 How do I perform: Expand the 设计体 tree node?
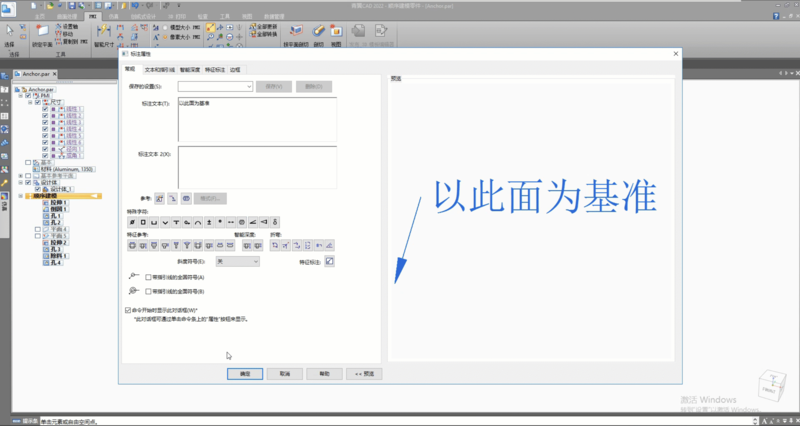pyautogui.click(x=21, y=182)
